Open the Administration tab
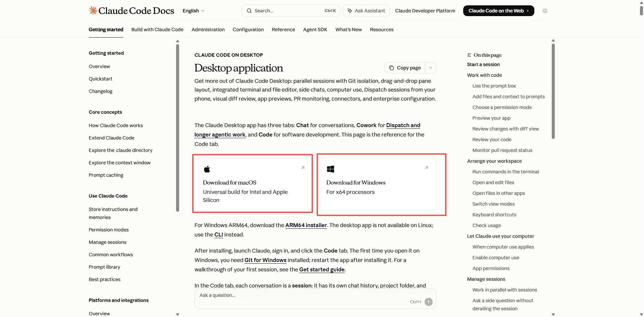This screenshot has height=317, width=644. [208, 30]
